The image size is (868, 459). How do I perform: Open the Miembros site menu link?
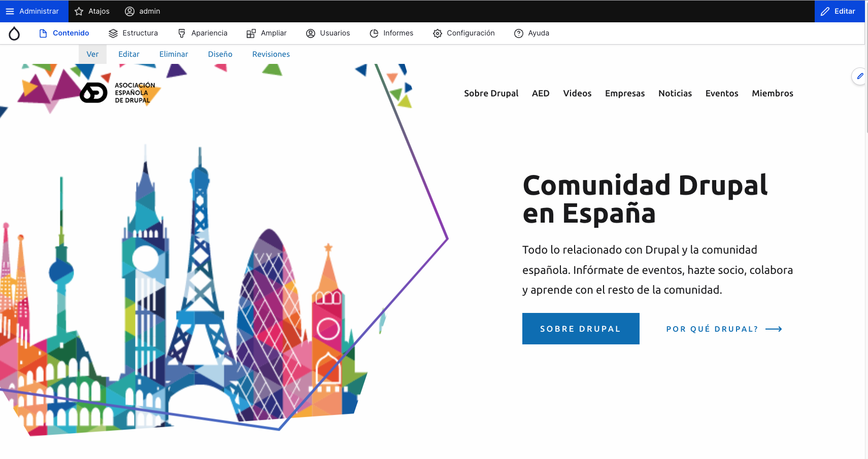pyautogui.click(x=773, y=93)
